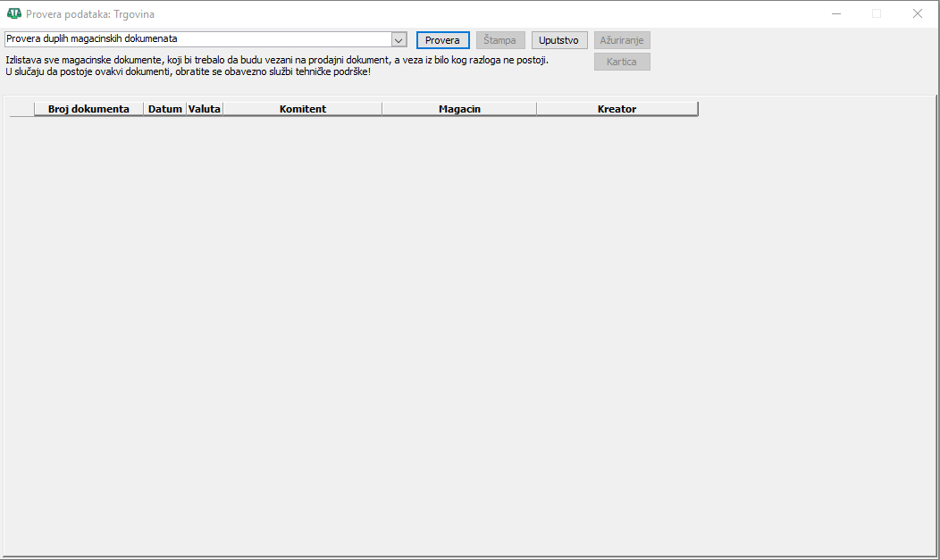Click the Valuta column header
This screenshot has width=940, height=560.
pos(205,109)
